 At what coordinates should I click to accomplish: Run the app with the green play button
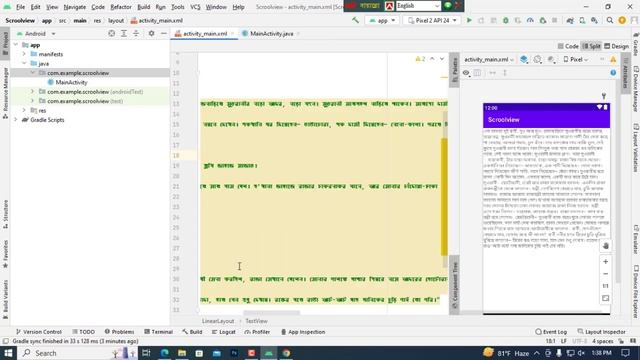pyautogui.click(x=469, y=20)
